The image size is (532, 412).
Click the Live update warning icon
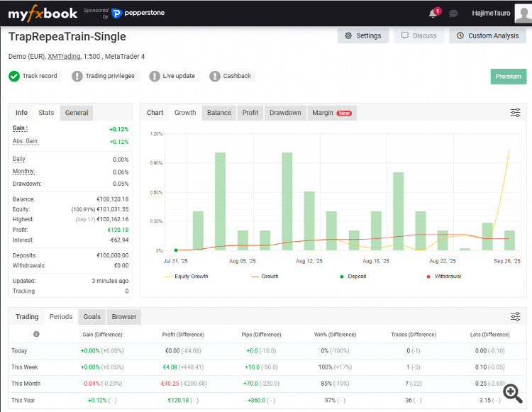pos(155,77)
